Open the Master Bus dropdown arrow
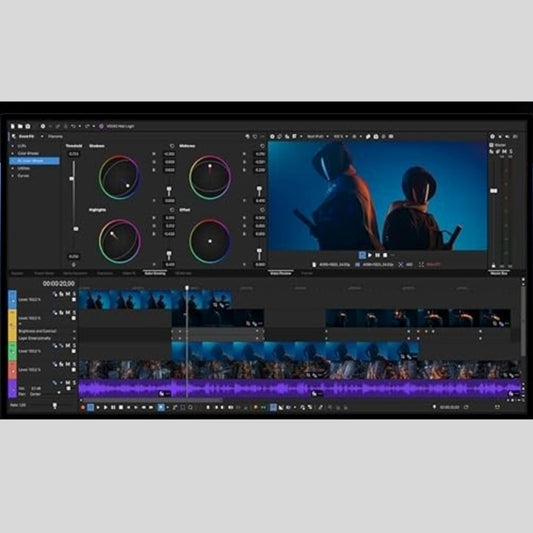Screen dimensions: 533x533 500,137
